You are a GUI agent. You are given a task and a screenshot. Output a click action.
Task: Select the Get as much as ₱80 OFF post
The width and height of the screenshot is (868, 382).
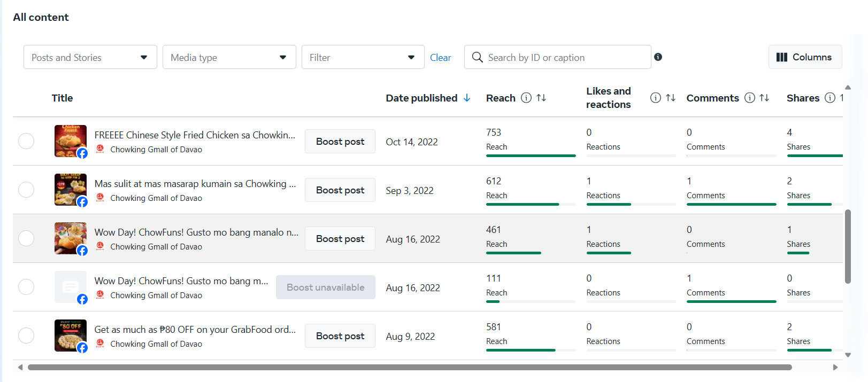26,336
